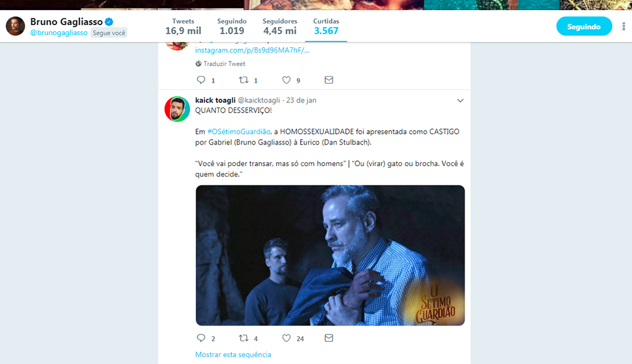The height and width of the screenshot is (364, 632).
Task: Open tweet options chevron on kaick's tweet
Action: point(460,101)
